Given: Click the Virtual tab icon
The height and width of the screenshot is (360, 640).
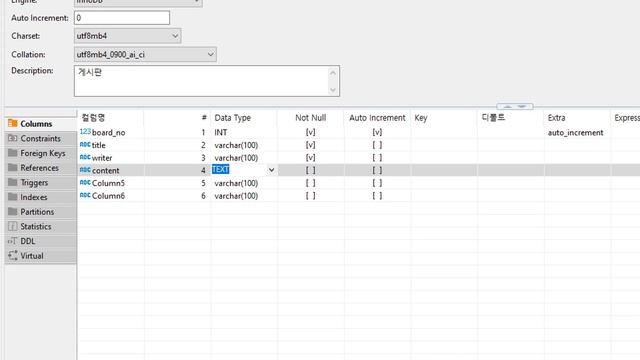Looking at the screenshot, I should pyautogui.click(x=13, y=256).
